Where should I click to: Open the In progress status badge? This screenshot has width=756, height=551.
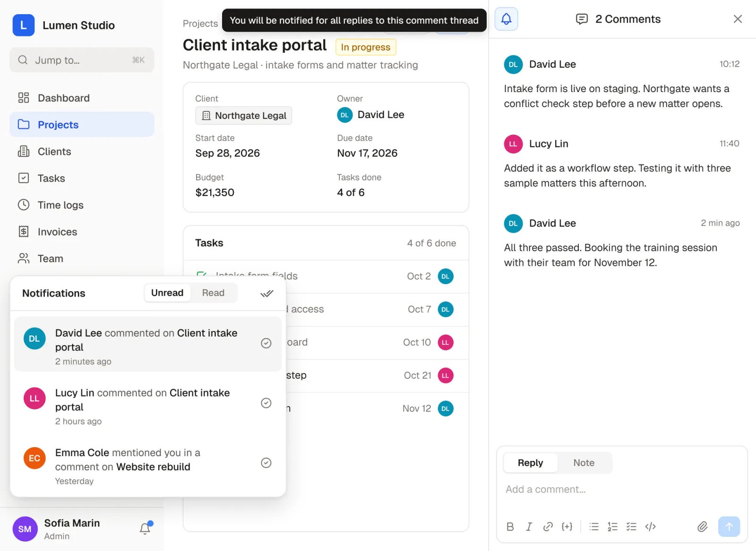[x=366, y=47]
